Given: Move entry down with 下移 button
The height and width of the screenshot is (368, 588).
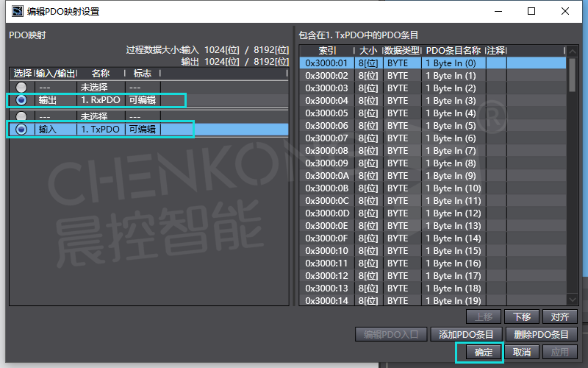Looking at the screenshot, I should 522,316.
